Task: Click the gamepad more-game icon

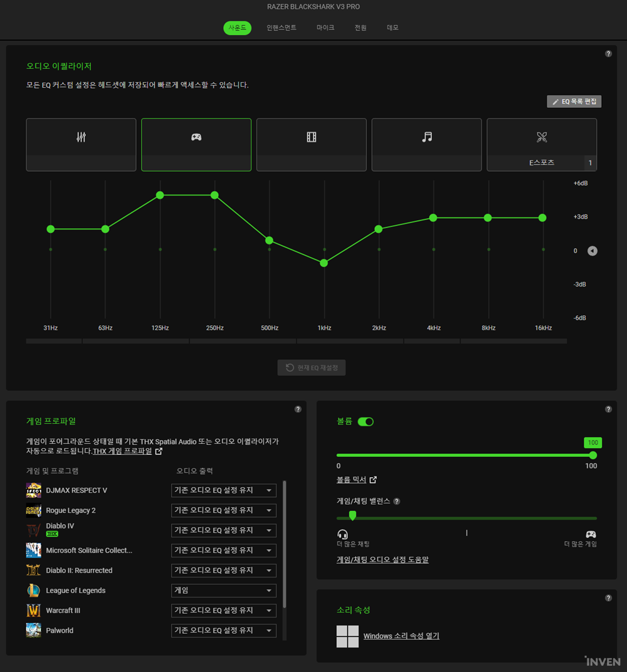Action: tap(591, 534)
